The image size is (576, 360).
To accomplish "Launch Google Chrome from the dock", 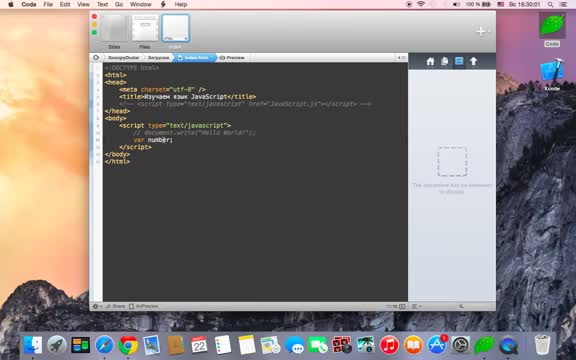I will pyautogui.click(x=128, y=345).
